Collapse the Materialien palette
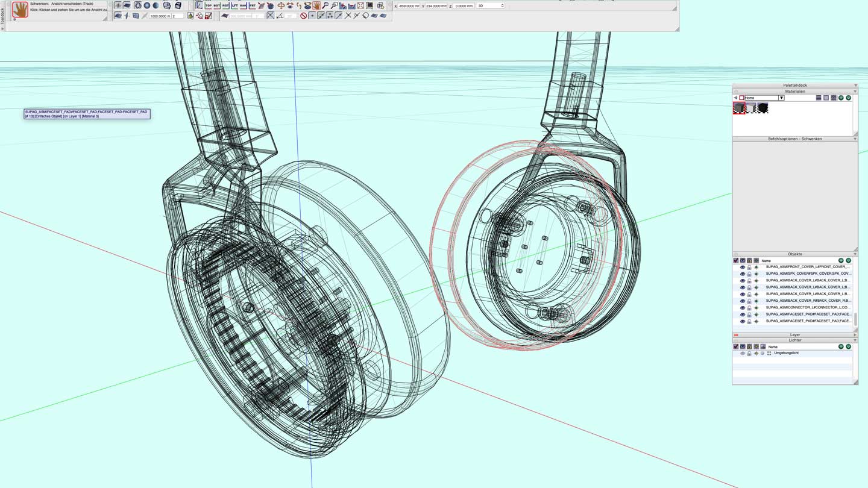This screenshot has width=868, height=488. [855, 92]
